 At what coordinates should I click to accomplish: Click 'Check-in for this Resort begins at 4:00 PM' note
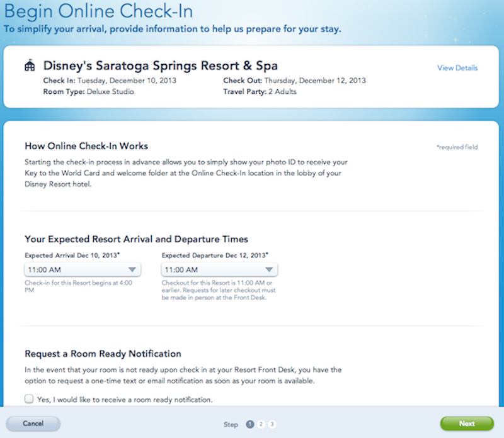point(78,286)
